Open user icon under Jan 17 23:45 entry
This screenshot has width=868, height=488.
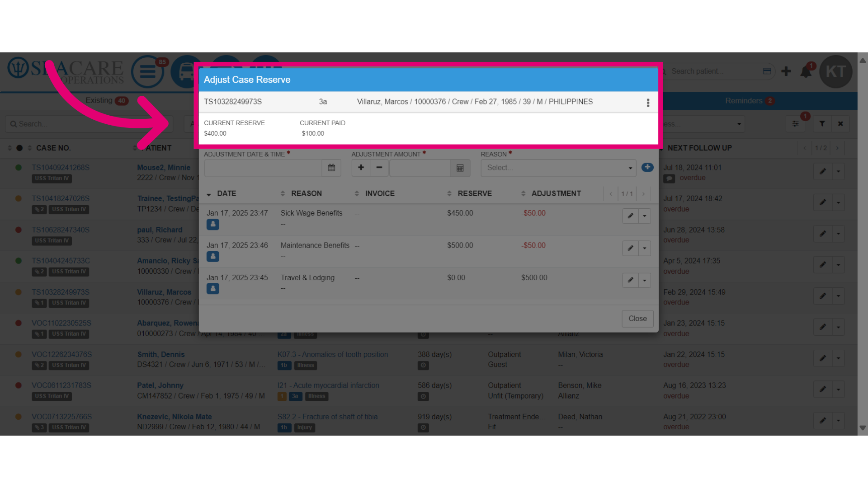point(213,288)
